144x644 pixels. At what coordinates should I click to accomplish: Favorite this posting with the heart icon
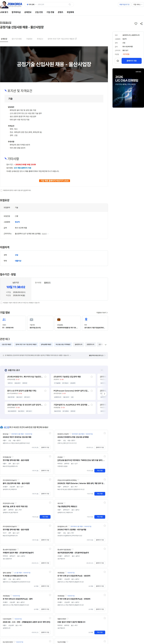click(136, 24)
